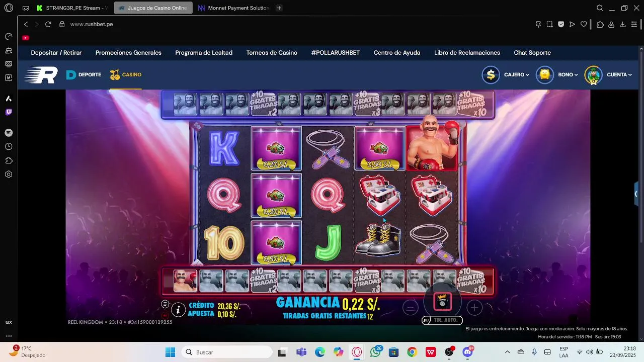Open Torneos de Casino

pyautogui.click(x=272, y=53)
